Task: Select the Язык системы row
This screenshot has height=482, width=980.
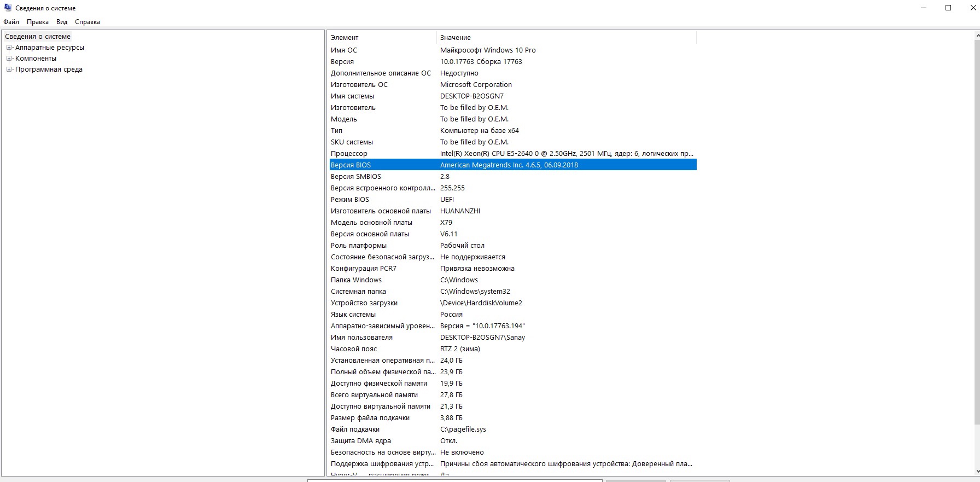Action: (x=512, y=315)
